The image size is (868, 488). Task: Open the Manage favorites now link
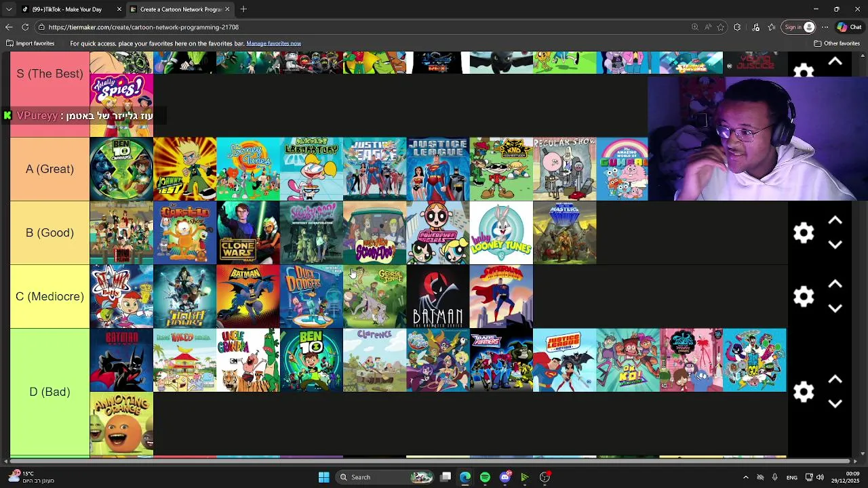click(x=273, y=43)
